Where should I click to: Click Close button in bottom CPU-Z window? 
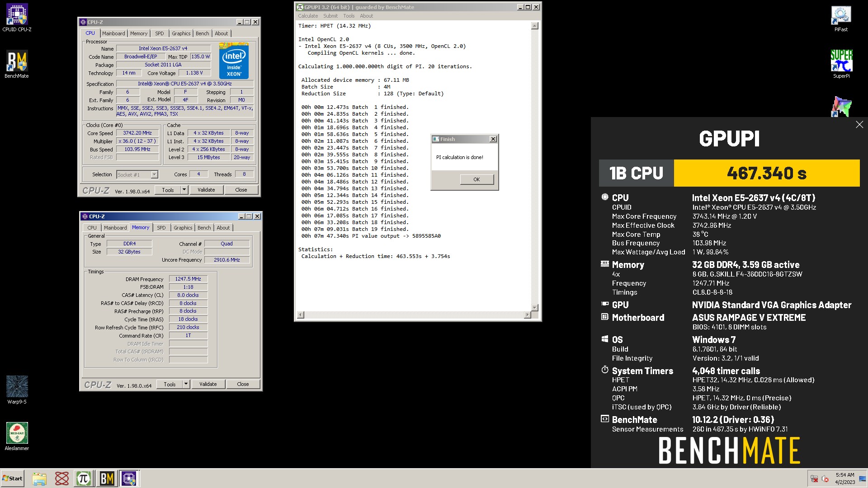[x=243, y=385]
